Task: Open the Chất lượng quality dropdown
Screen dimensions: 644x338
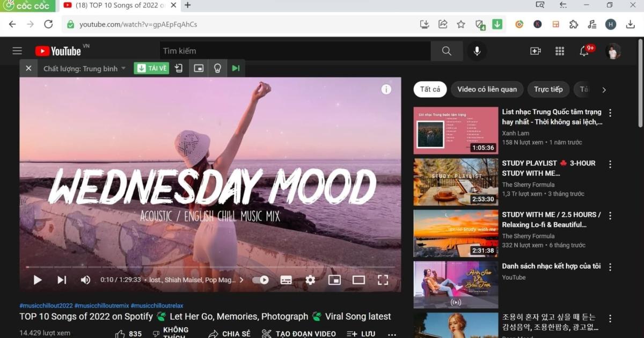Action: 84,68
